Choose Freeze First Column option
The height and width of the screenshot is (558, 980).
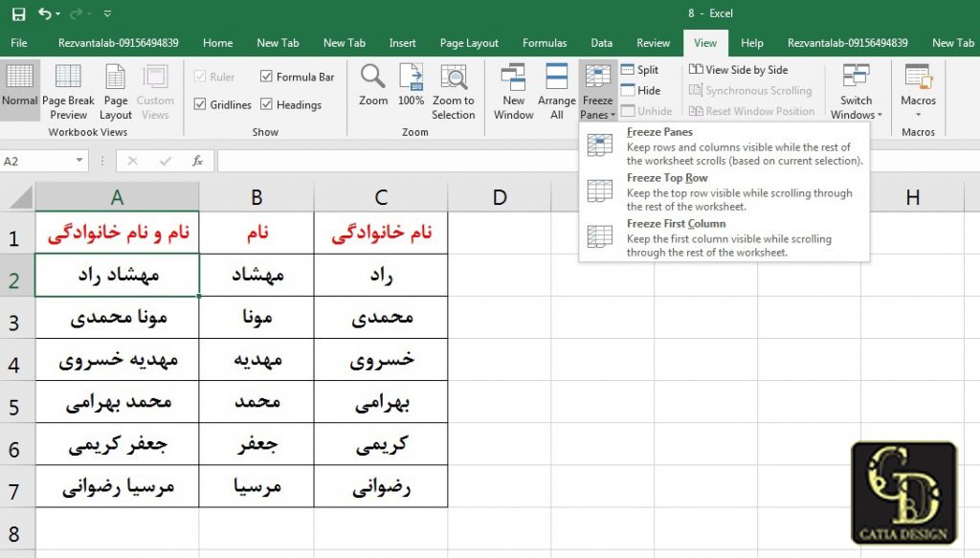[x=724, y=237]
